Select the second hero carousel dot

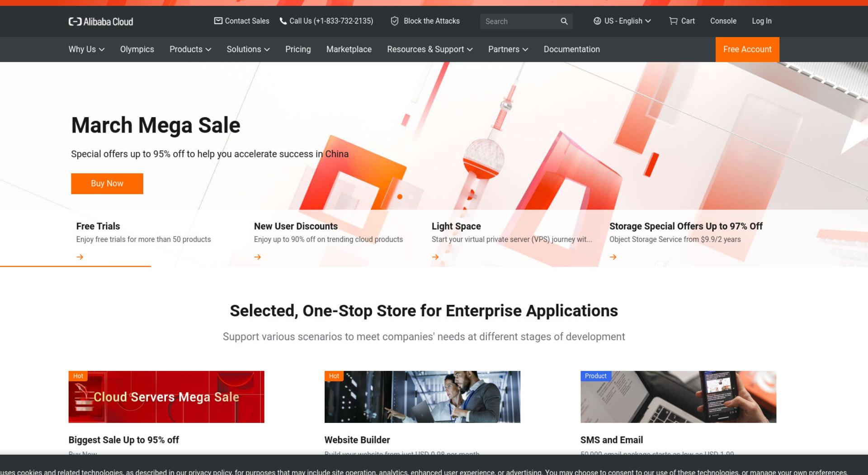click(411, 197)
